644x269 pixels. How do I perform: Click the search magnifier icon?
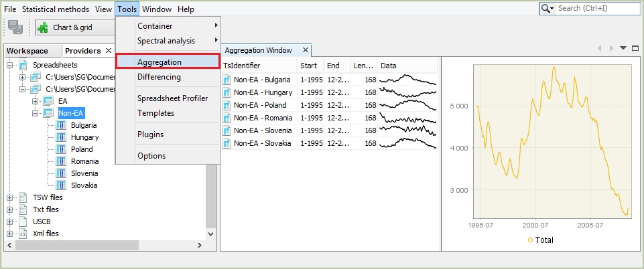(547, 9)
